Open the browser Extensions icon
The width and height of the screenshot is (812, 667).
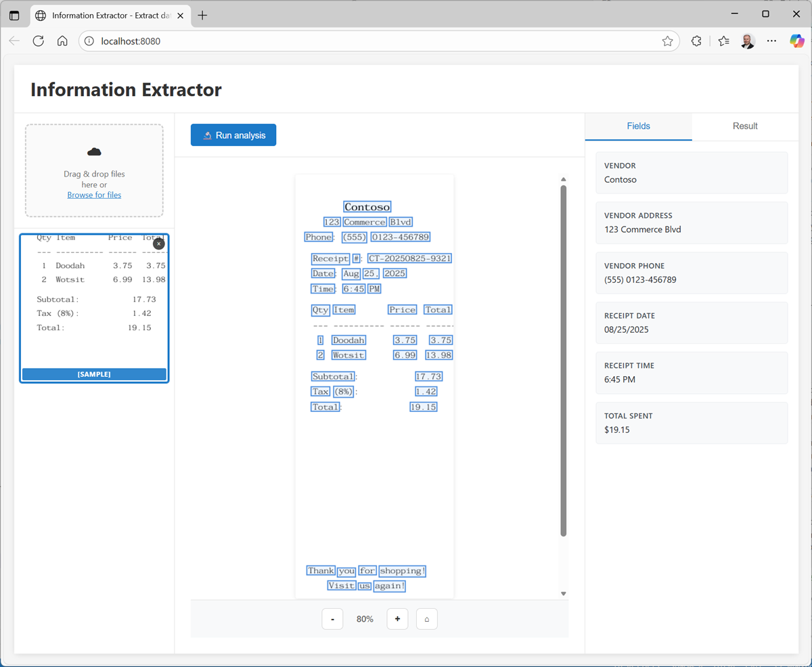coord(696,41)
